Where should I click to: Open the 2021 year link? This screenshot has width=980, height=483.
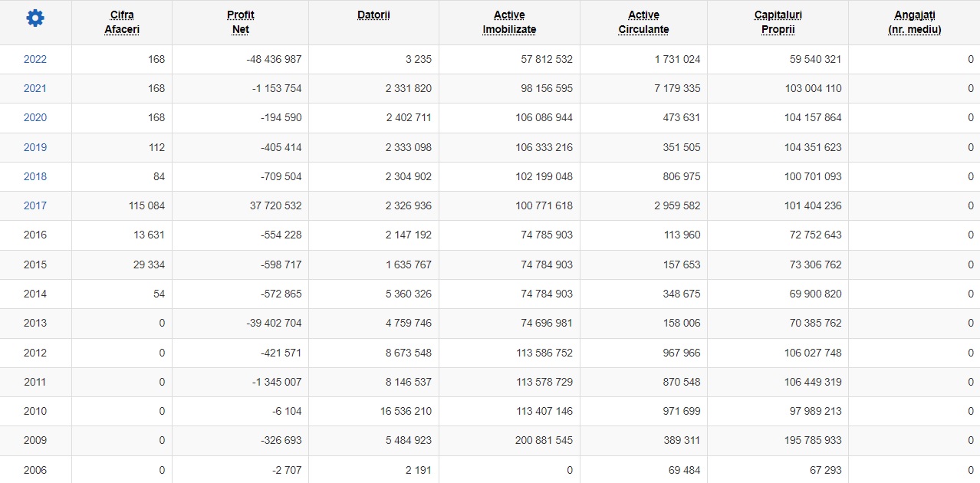click(x=35, y=88)
